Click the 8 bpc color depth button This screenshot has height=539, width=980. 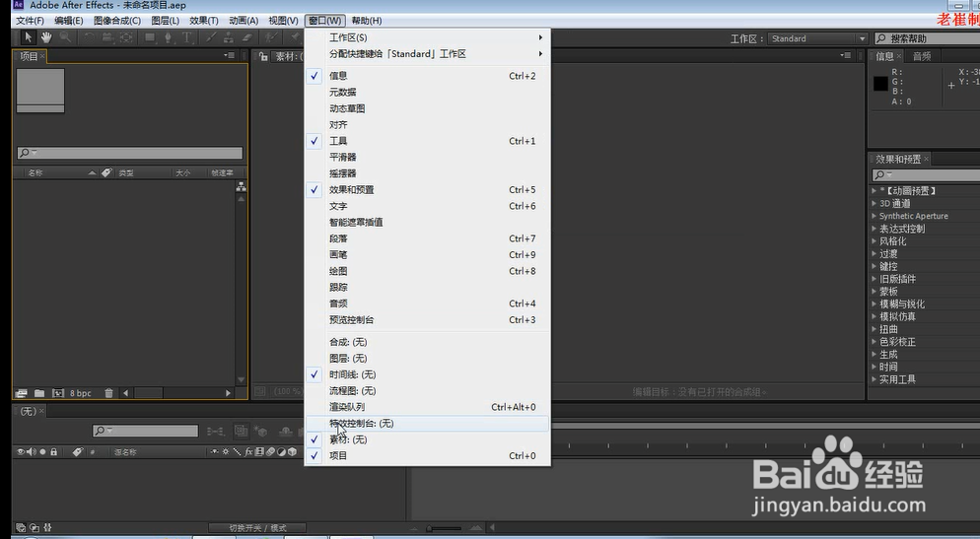81,393
